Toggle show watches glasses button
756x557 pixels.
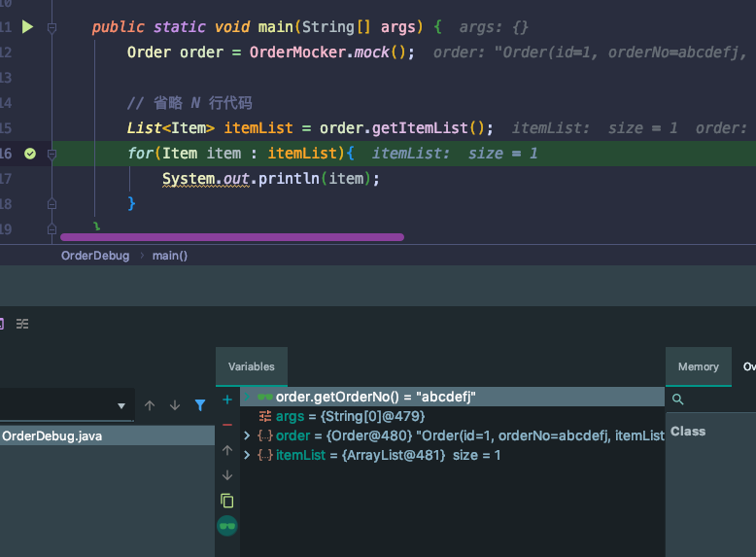[x=227, y=526]
